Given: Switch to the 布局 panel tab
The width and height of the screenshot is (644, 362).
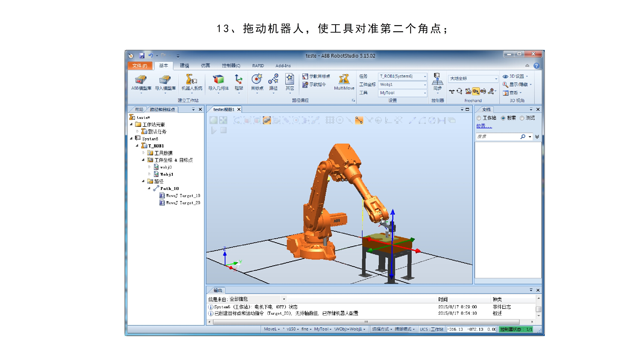Looking at the screenshot, I should [139, 109].
